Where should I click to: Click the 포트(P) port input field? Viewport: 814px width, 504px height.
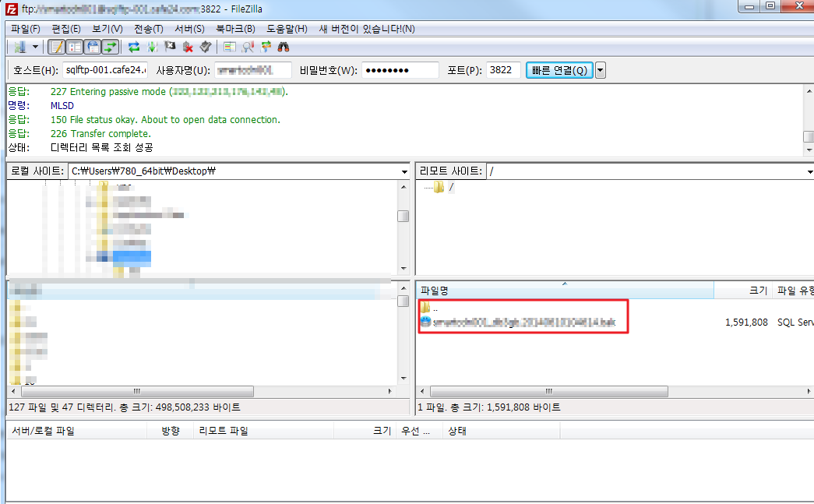coord(503,70)
